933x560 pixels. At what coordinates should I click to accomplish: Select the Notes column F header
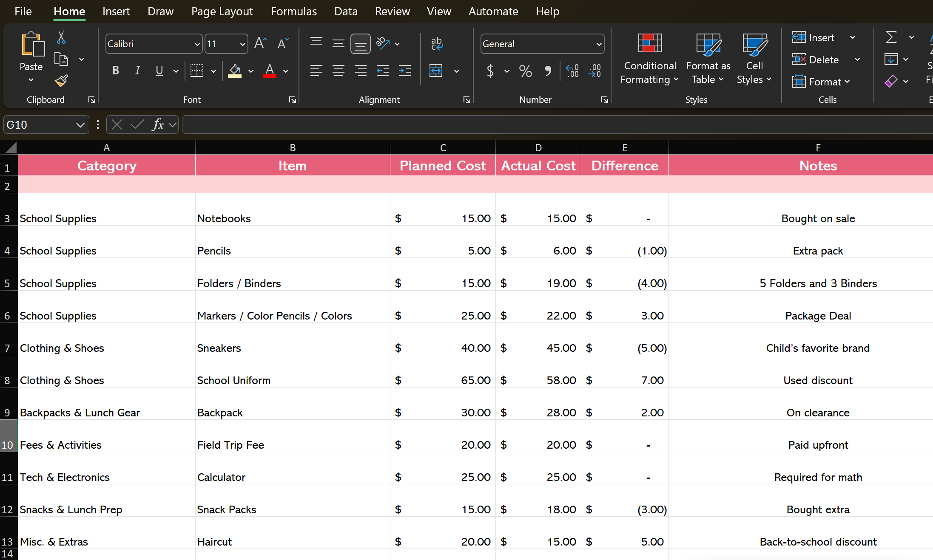click(818, 147)
